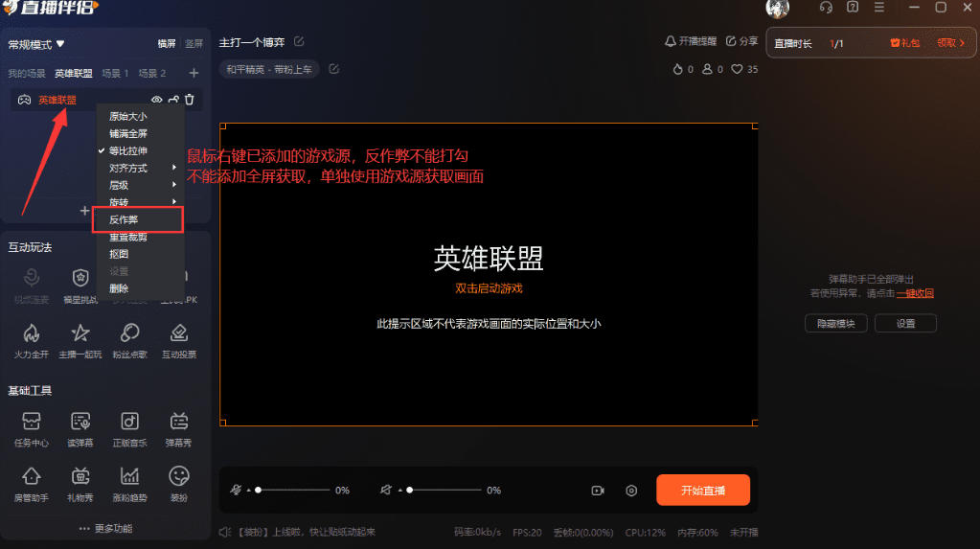This screenshot has height=549, width=980.
Task: Toggle the muted microphone icon
Action: [x=236, y=490]
